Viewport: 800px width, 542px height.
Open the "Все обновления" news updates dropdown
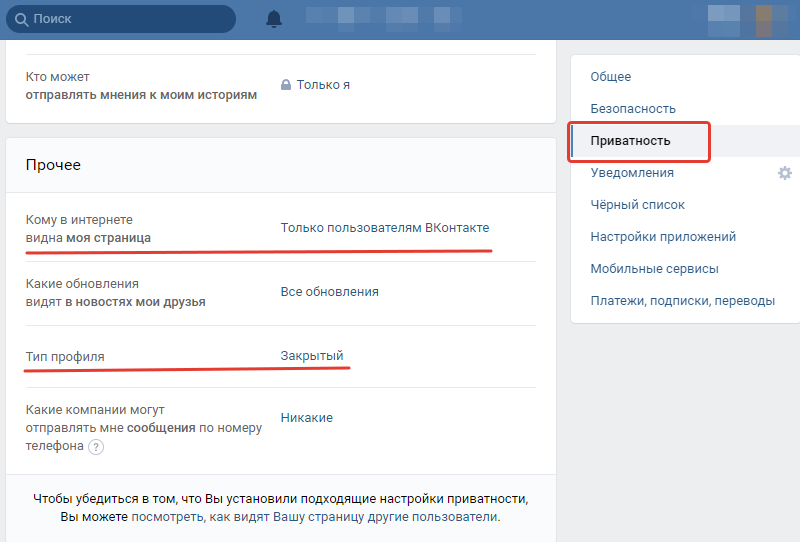tap(329, 292)
